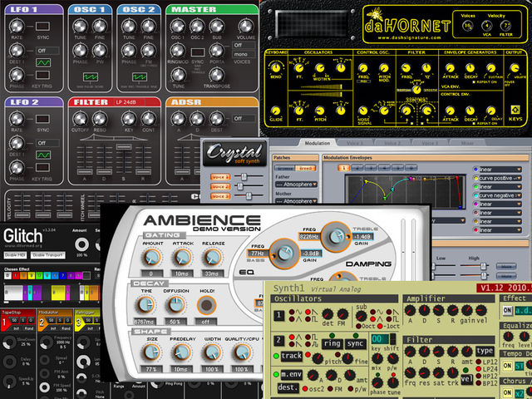Select the red Chosen Effect swatch
The width and height of the screenshot is (532, 399).
click(x=15, y=275)
